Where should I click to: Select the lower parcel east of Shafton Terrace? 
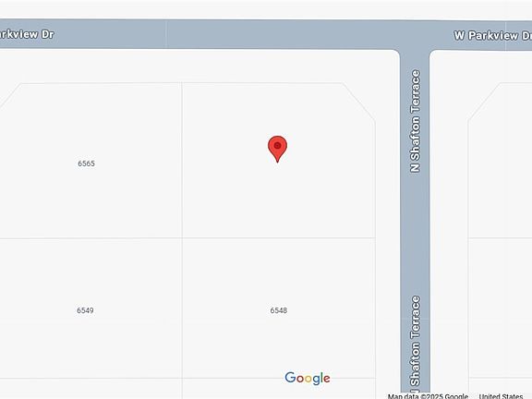pos(500,308)
